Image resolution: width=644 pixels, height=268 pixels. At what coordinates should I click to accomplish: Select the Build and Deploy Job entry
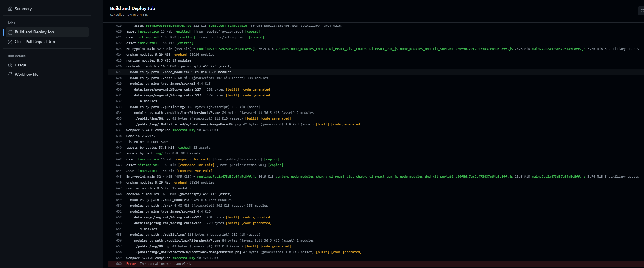[x=34, y=32]
